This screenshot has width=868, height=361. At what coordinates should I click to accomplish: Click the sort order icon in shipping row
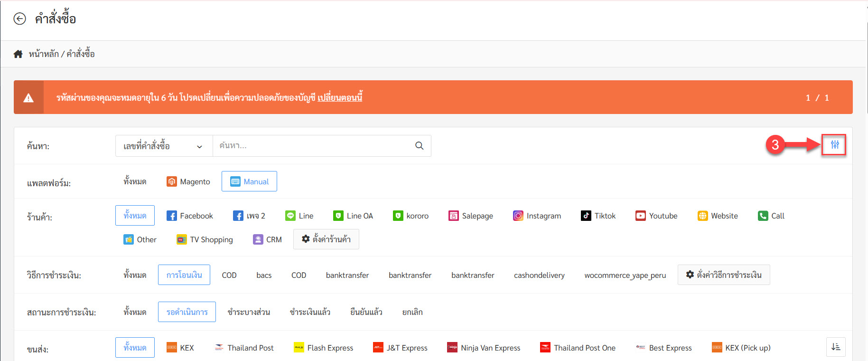(x=835, y=347)
